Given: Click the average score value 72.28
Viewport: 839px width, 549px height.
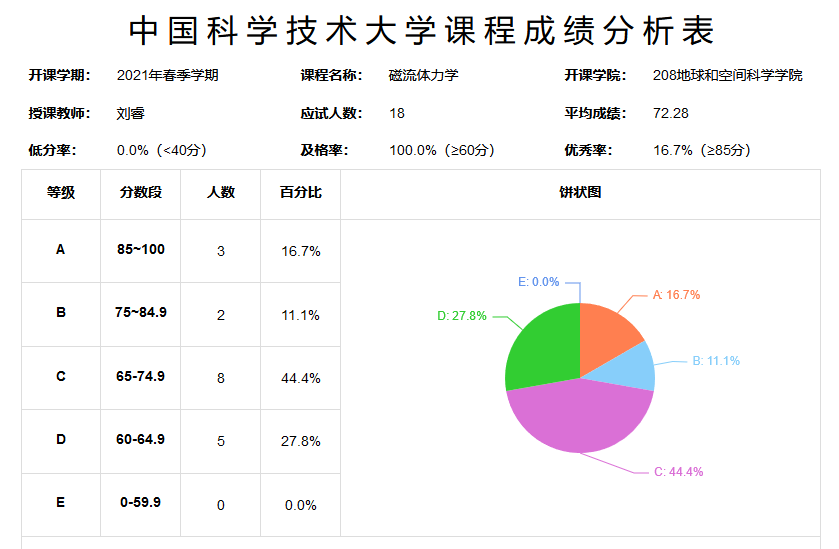Looking at the screenshot, I should click(x=670, y=113).
